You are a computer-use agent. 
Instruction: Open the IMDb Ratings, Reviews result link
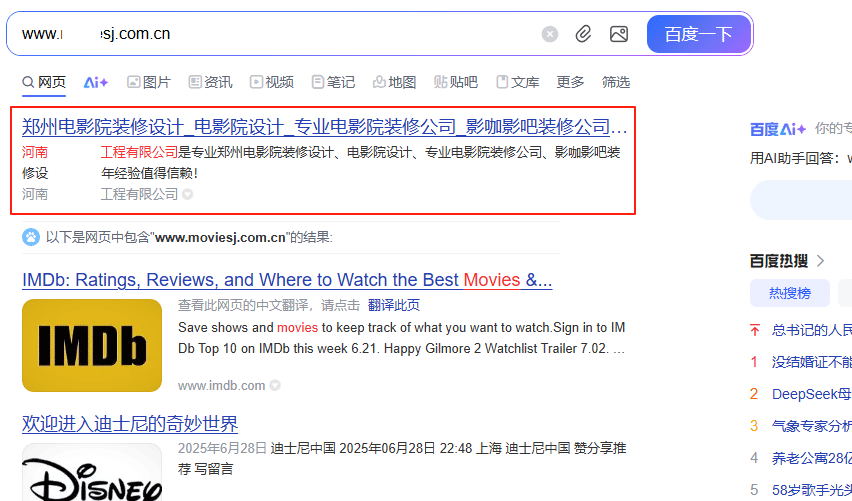coord(287,280)
